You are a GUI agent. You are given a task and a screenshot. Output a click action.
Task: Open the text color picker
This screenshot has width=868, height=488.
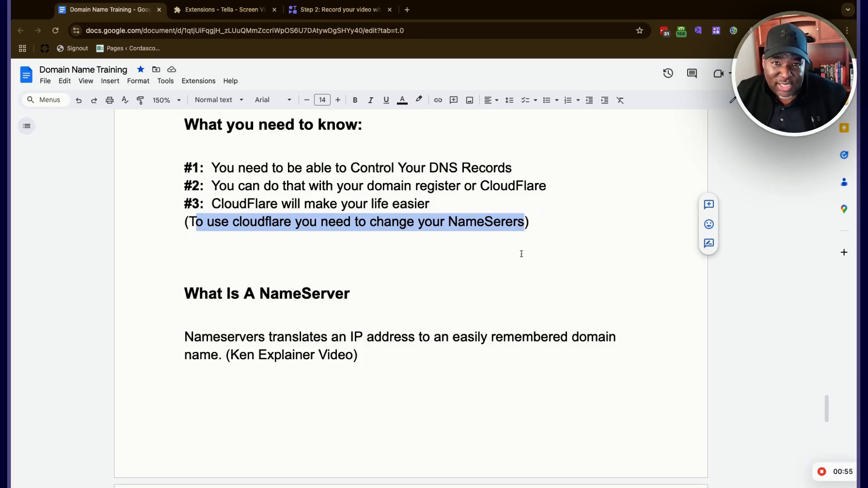tap(402, 100)
